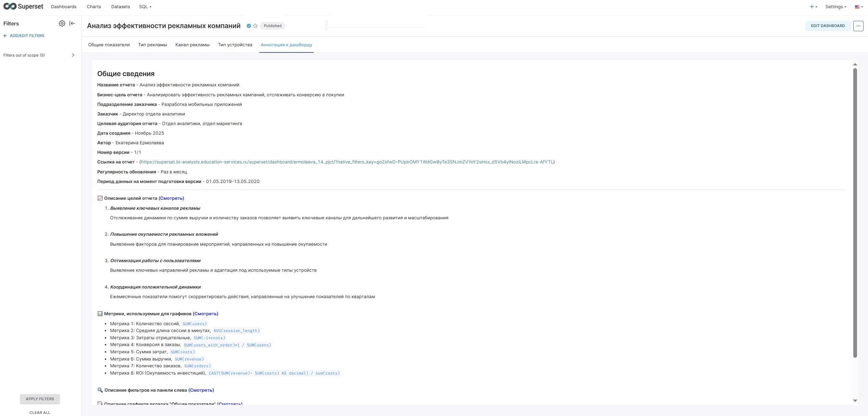Image resolution: width=868 pixels, height=416 pixels.
Task: Star the dashboard as favorite
Action: (255, 26)
